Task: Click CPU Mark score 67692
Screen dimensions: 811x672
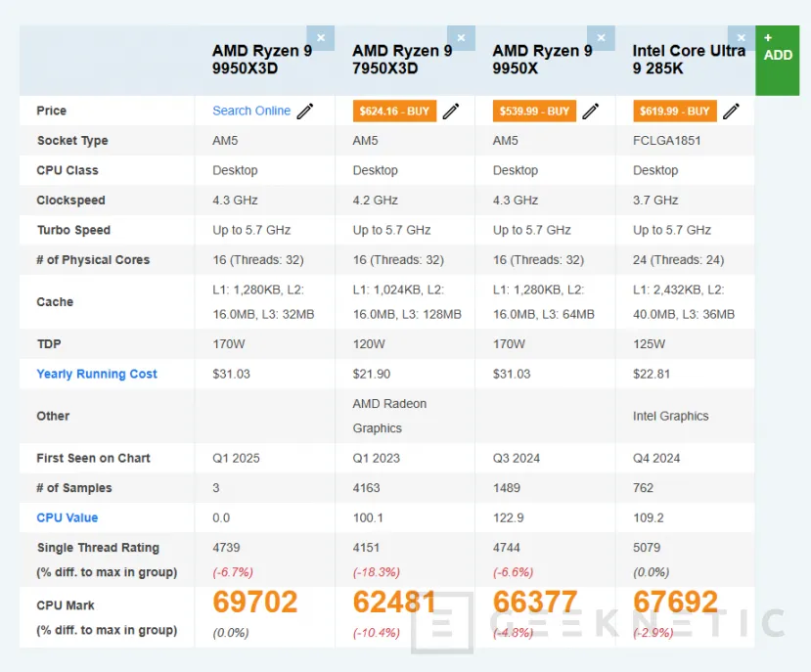Action: tap(675, 602)
